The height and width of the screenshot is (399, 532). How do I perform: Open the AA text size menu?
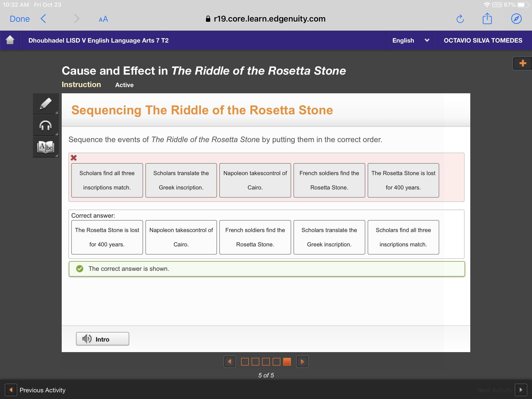point(103,19)
